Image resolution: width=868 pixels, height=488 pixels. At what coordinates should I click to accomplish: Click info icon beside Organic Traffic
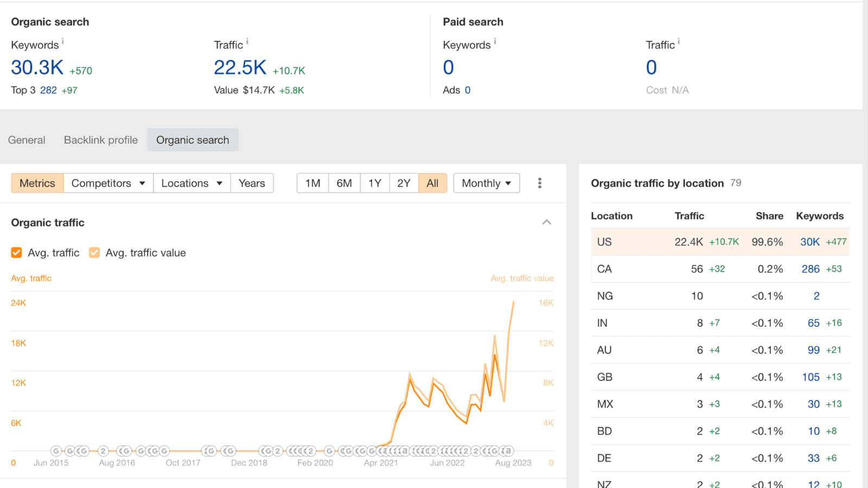coord(247,41)
